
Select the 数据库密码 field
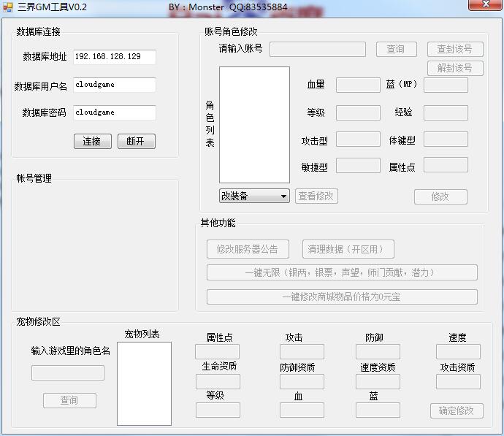pyautogui.click(x=115, y=112)
